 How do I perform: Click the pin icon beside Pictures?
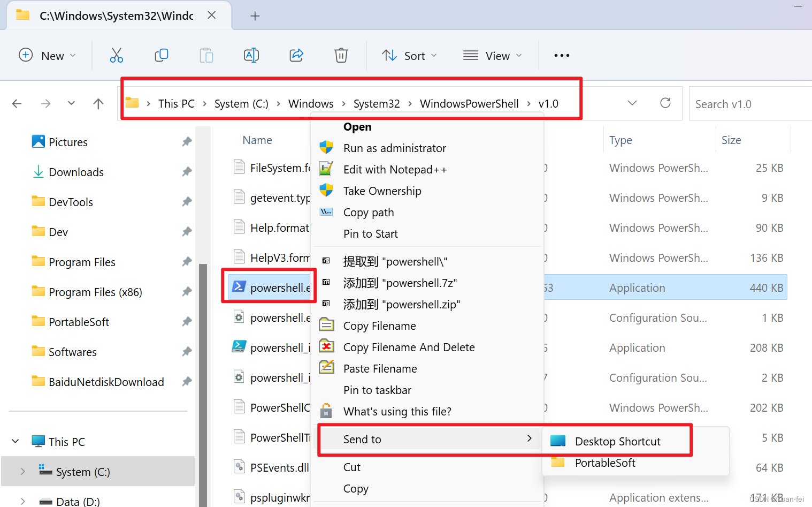187,142
